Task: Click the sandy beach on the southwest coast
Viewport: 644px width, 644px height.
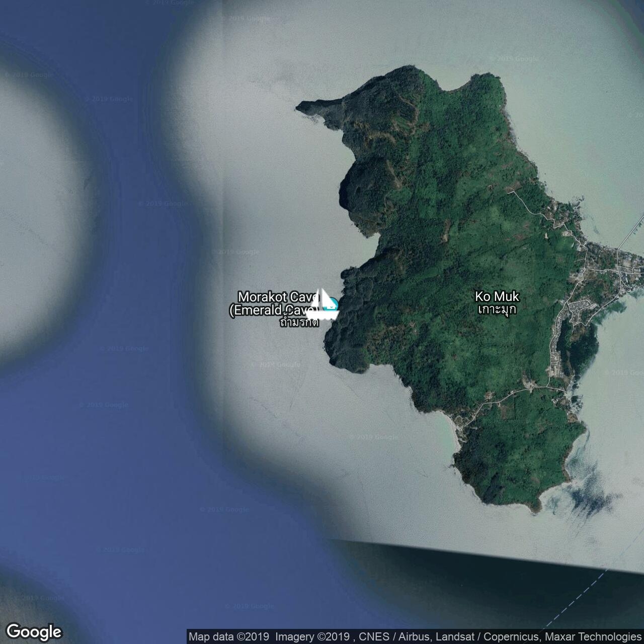Action: tap(454, 433)
